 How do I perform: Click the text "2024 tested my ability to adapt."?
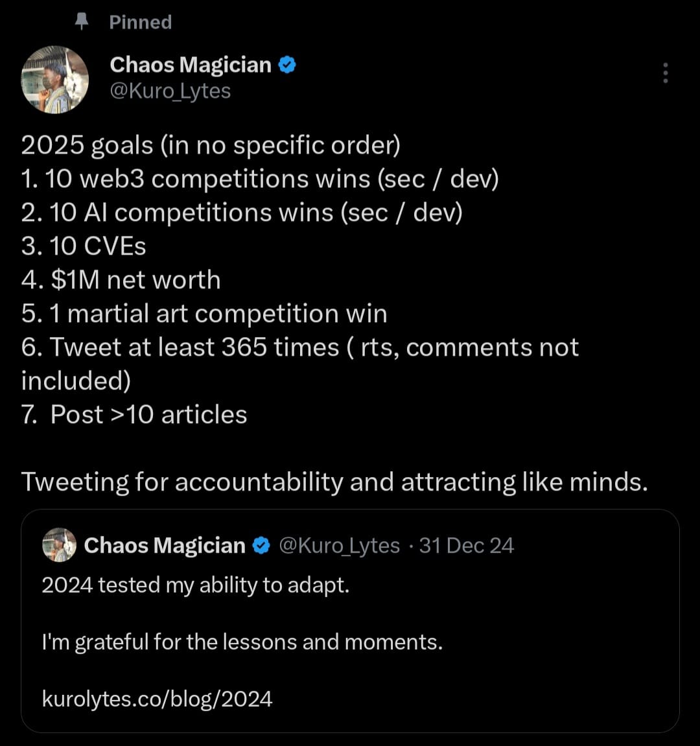tap(195, 585)
